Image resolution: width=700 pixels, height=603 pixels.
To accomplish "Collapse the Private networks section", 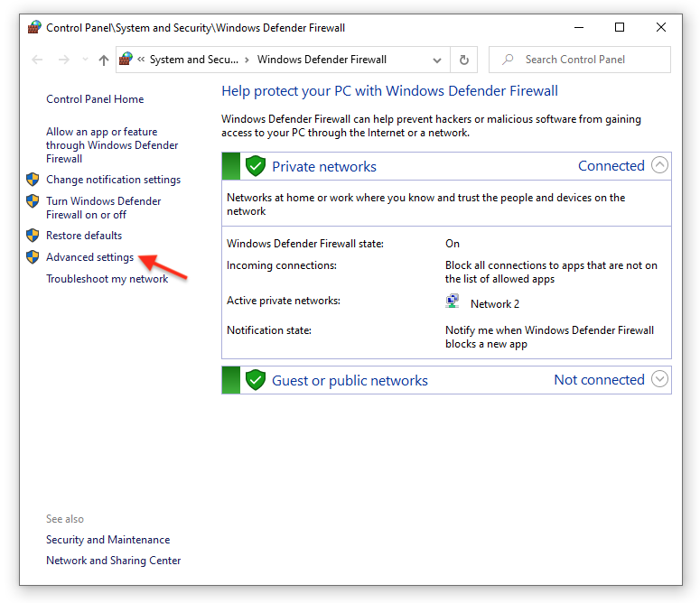I will click(659, 165).
